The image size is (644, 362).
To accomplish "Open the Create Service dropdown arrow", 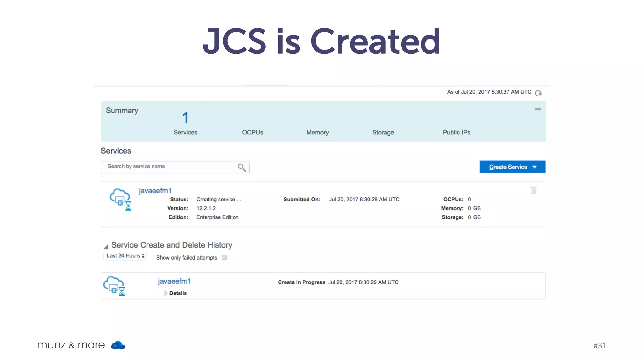I will click(x=535, y=167).
